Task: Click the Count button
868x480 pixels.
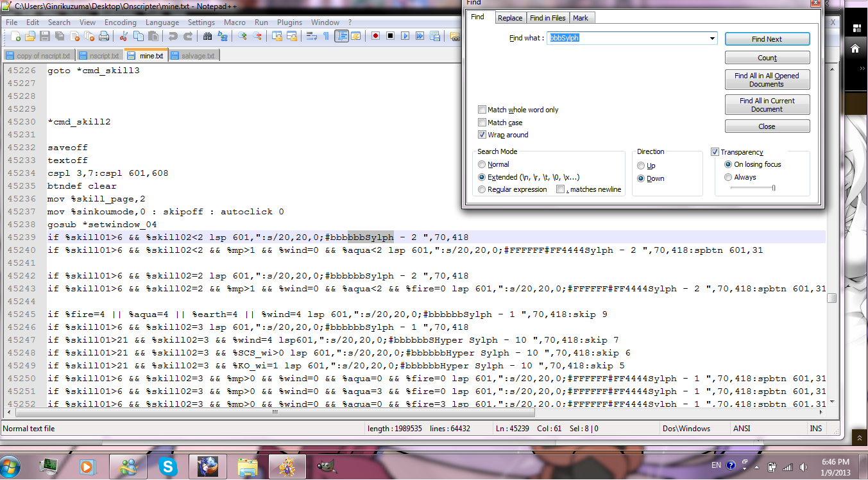Action: click(767, 58)
